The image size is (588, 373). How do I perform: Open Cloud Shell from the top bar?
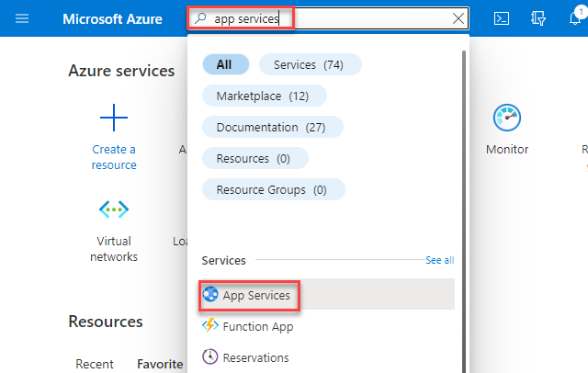502,18
